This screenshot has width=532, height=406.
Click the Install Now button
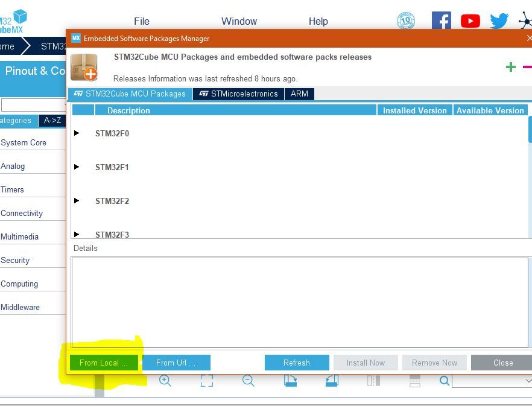click(x=366, y=363)
